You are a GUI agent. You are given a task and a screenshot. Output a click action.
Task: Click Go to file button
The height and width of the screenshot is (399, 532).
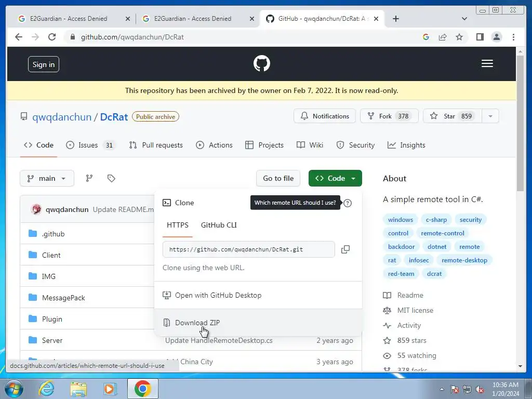[x=278, y=178]
